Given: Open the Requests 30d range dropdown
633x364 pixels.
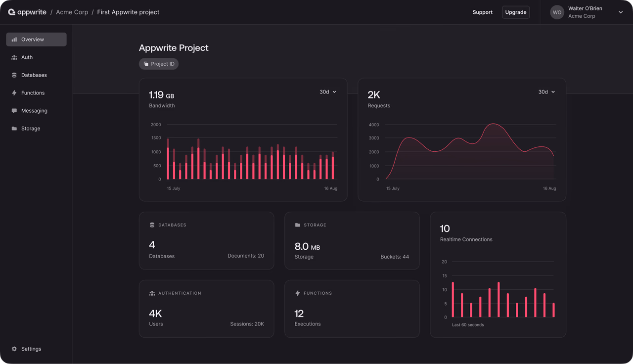Looking at the screenshot, I should tap(546, 92).
